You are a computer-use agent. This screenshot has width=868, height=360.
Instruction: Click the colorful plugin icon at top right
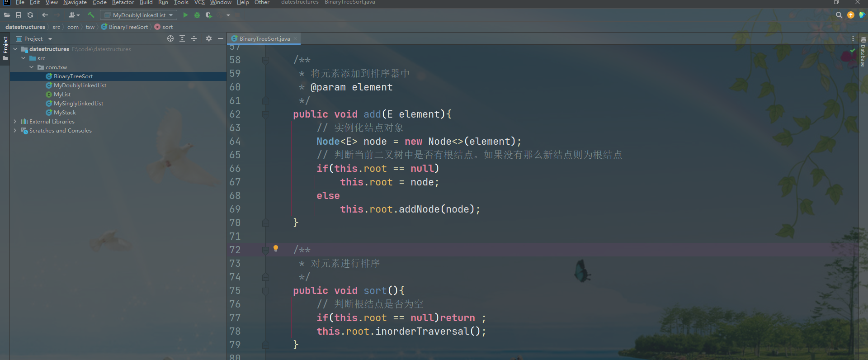tap(862, 15)
